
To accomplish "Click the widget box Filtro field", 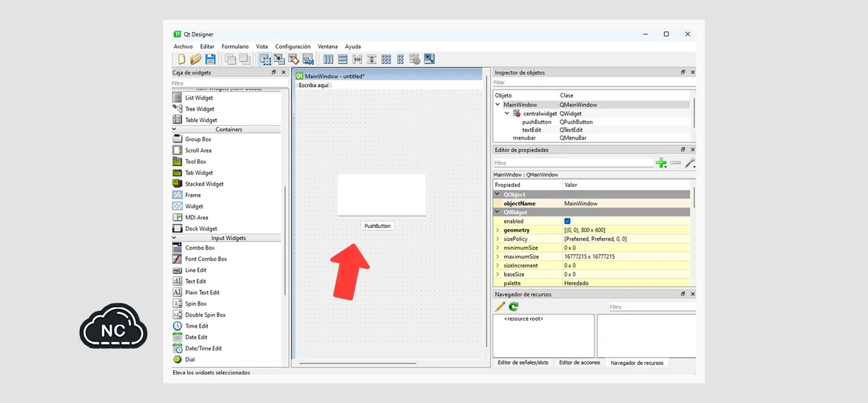I will (x=229, y=84).
